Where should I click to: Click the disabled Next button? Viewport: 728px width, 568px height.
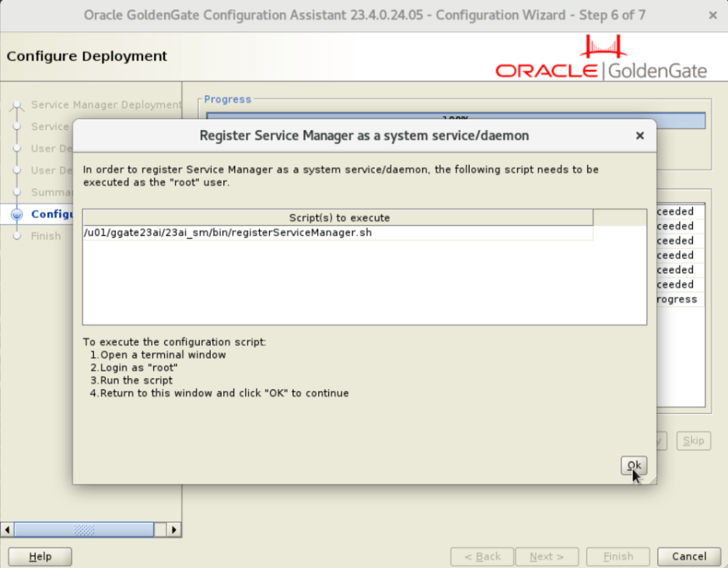click(547, 556)
